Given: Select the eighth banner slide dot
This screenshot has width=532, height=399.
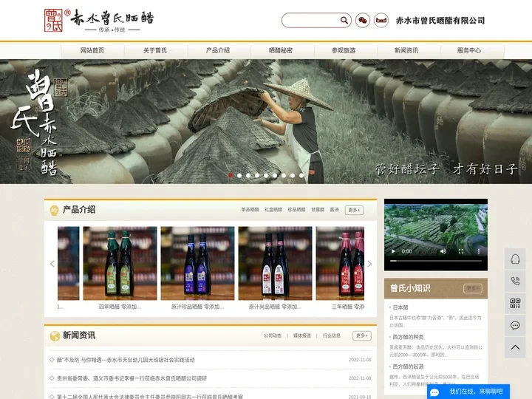Looking at the screenshot, I should (293, 175).
